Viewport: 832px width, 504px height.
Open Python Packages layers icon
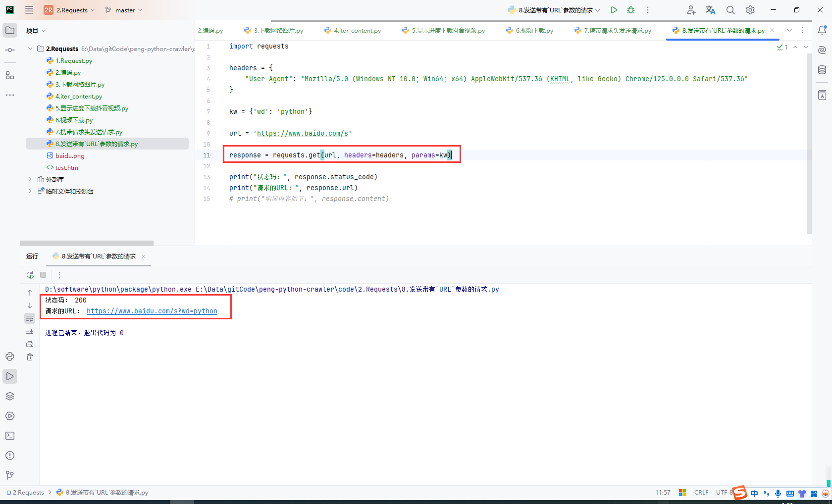10,396
